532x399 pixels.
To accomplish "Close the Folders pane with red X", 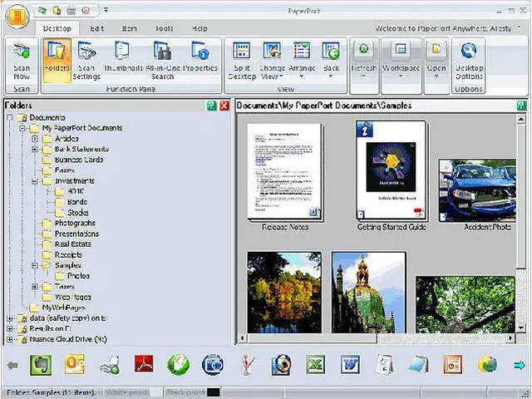I will pyautogui.click(x=224, y=106).
